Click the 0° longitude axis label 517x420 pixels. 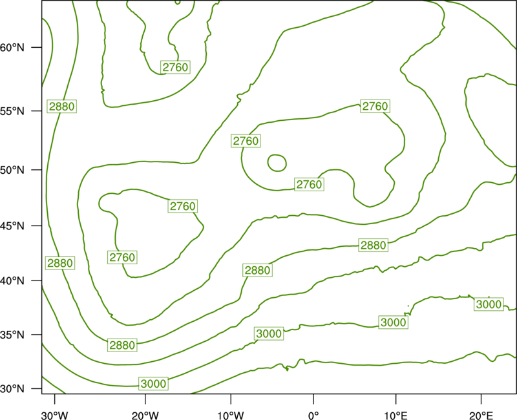coord(313,415)
